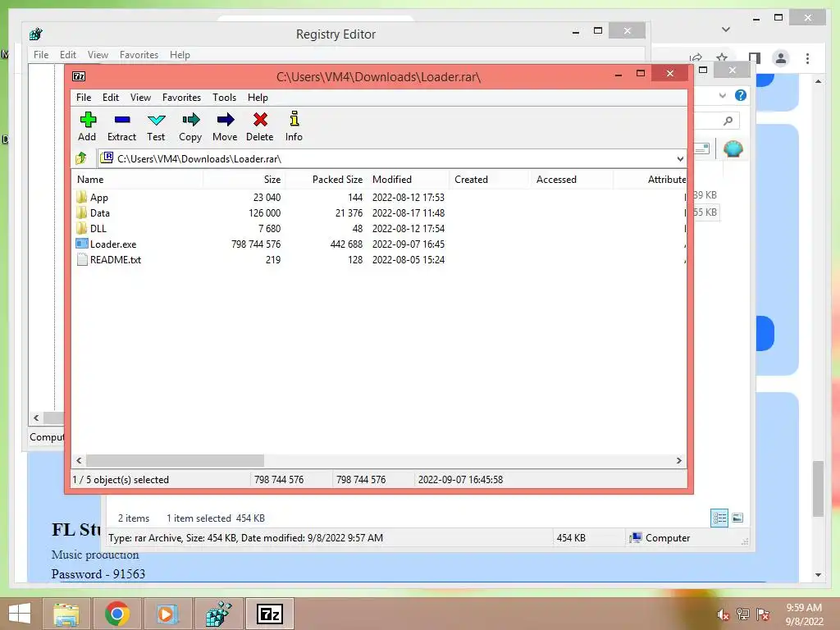
Task: Click the muted volume tray icon
Action: coord(724,614)
